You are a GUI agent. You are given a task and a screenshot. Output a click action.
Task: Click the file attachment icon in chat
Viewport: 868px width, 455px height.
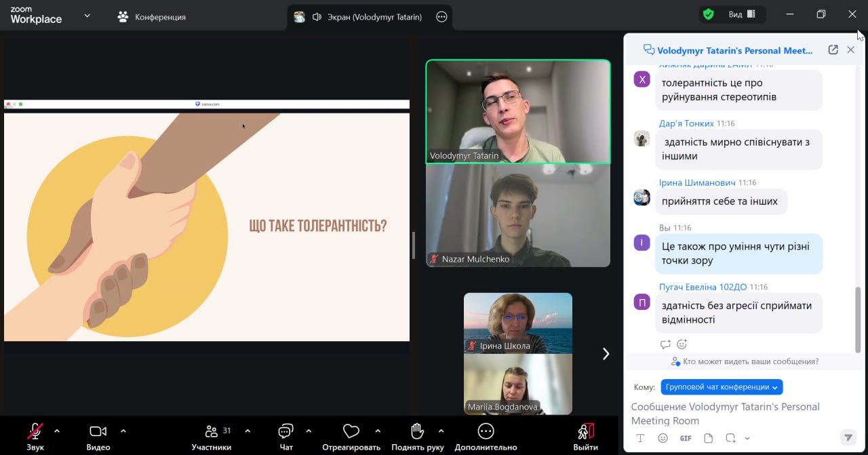pyautogui.click(x=708, y=438)
